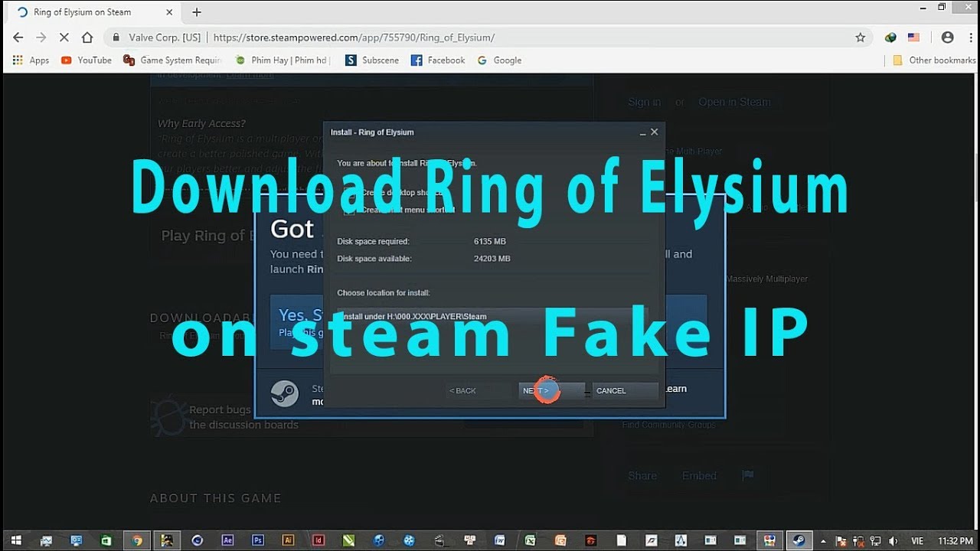Open Word from the taskbar
The height and width of the screenshot is (551, 980).
click(500, 540)
